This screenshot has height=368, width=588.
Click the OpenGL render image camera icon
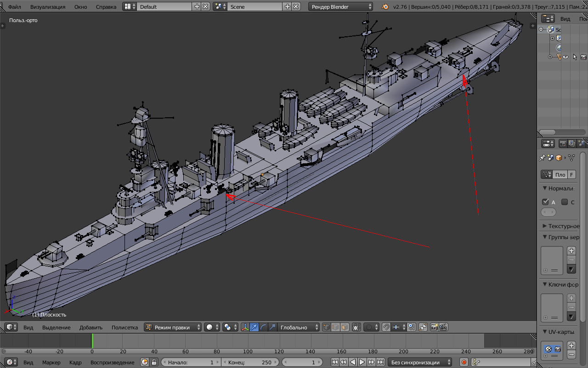click(434, 328)
